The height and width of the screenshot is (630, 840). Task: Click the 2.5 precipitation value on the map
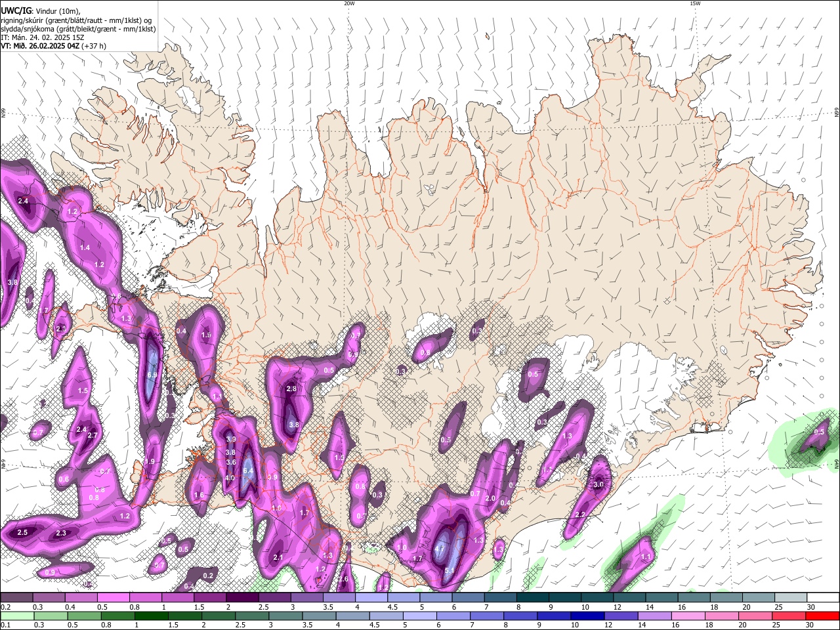pos(22,532)
